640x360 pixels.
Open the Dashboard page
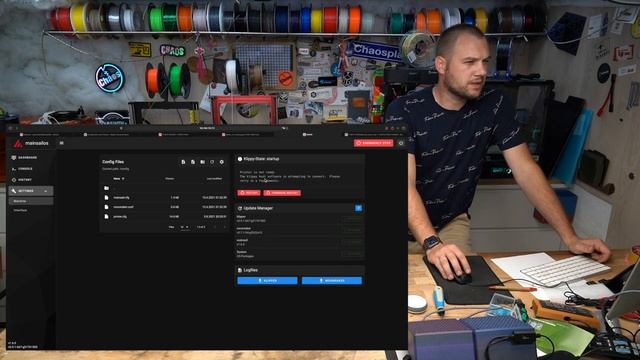31,158
